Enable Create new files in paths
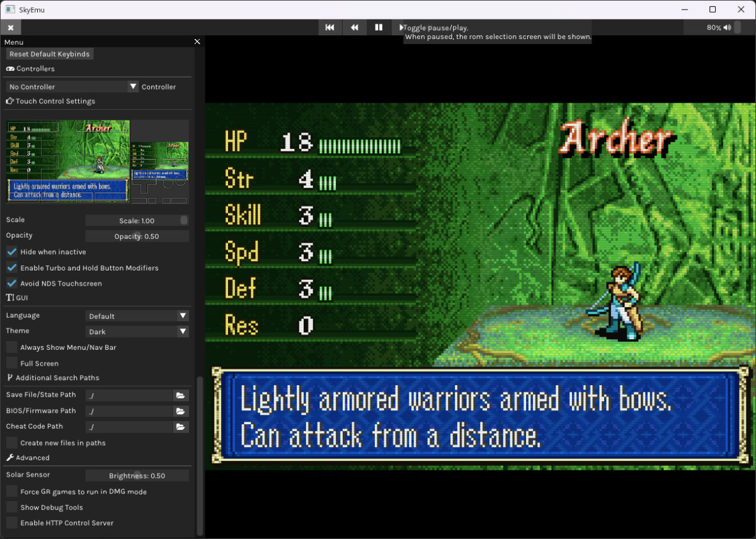Image resolution: width=756 pixels, height=539 pixels. pyautogui.click(x=12, y=443)
